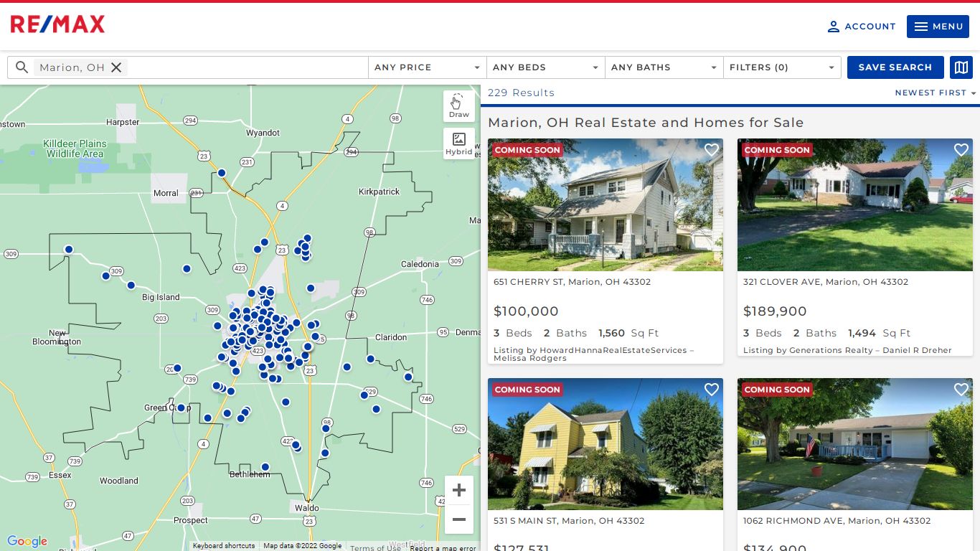
Task: Open the Newest First sort dropdown
Action: pyautogui.click(x=936, y=93)
